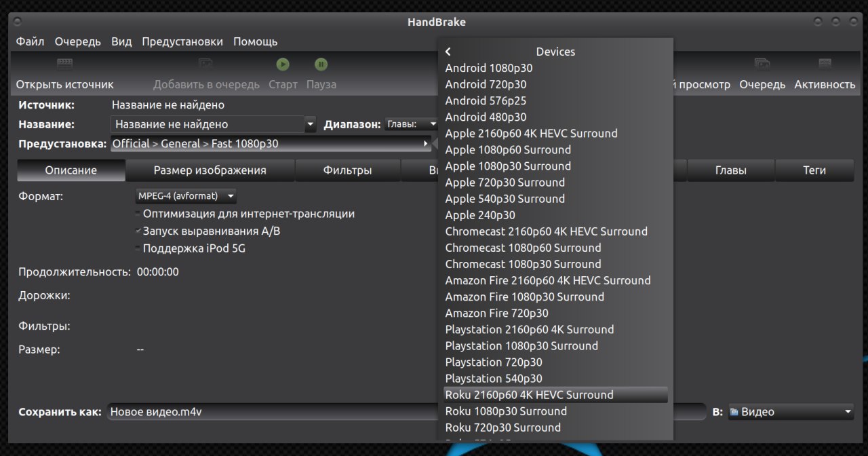Select Roku 2160p60 4K HEVC Surround preset

(x=555, y=394)
